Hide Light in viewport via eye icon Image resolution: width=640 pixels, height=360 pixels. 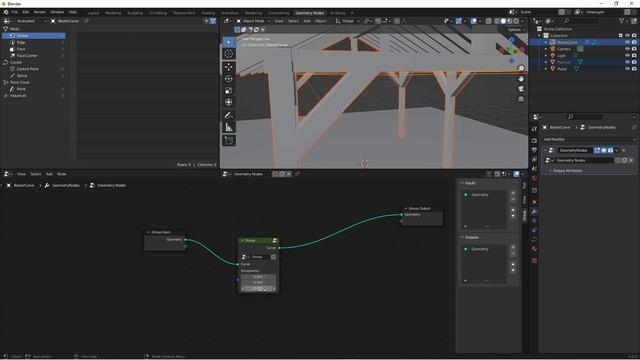627,56
